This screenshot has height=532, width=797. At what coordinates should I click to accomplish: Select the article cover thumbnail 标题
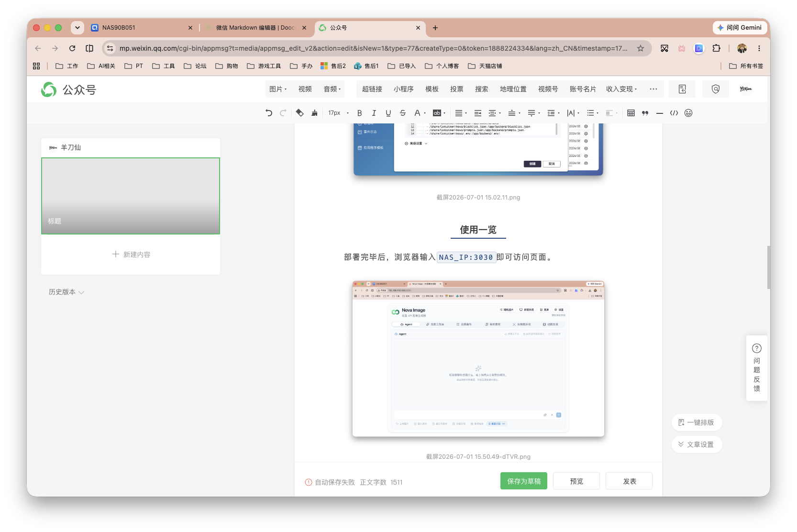pos(131,196)
